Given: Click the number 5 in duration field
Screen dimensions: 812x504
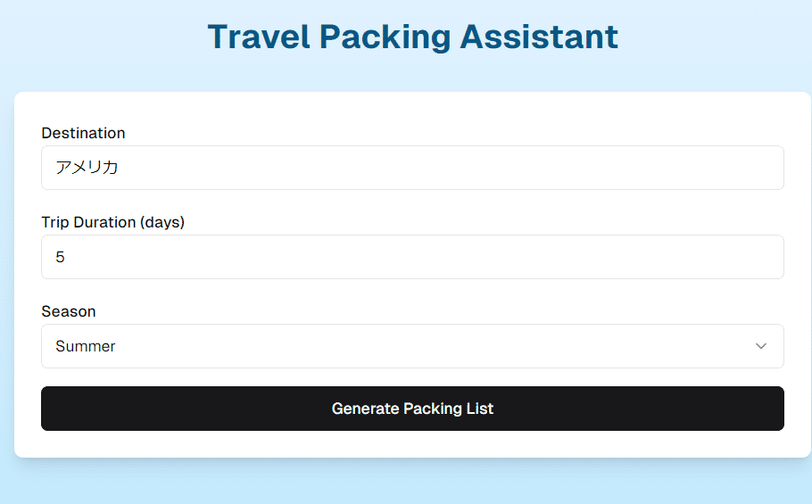Looking at the screenshot, I should point(60,257).
